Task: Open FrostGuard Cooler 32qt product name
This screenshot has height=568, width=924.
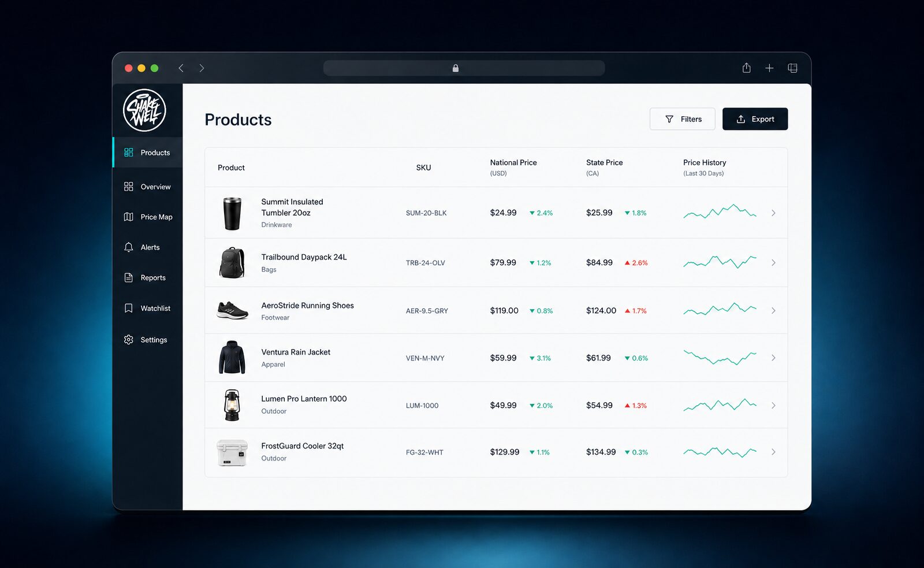Action: coord(302,446)
